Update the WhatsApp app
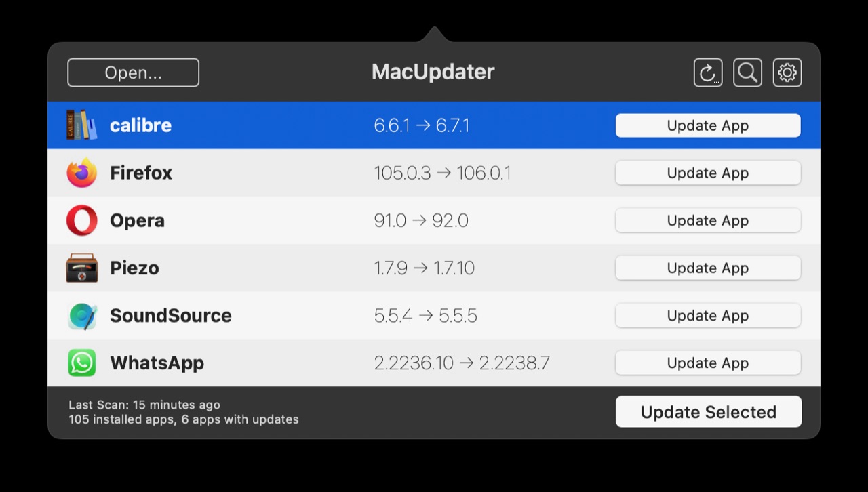Image resolution: width=868 pixels, height=492 pixels. (x=707, y=363)
